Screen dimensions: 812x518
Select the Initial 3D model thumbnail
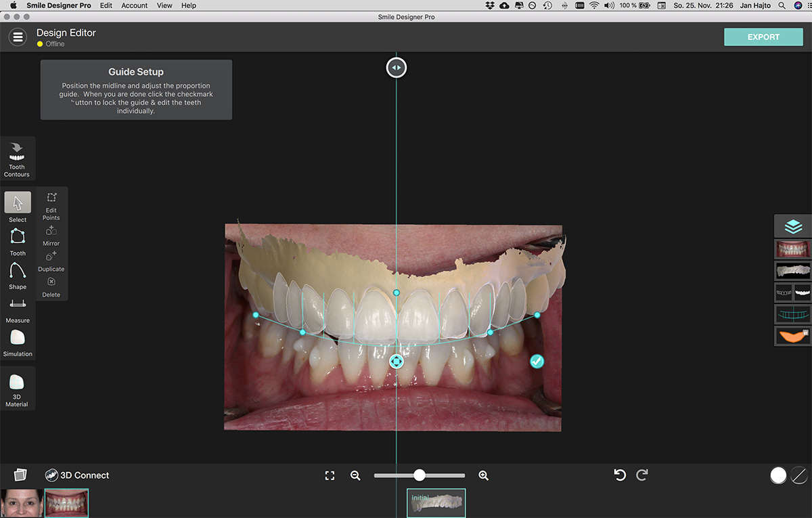436,503
